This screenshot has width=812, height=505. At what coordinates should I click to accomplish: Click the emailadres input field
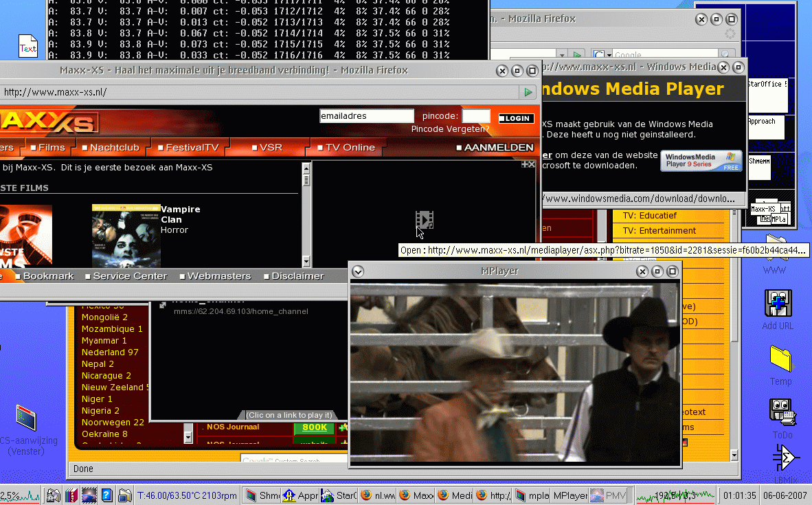point(367,116)
